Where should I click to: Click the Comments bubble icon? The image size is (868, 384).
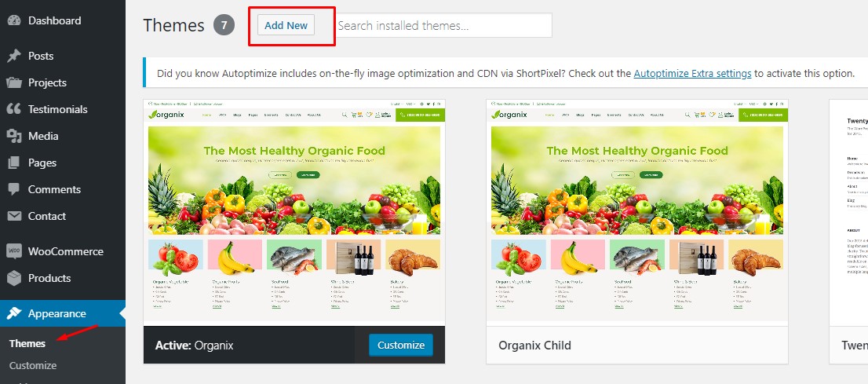14,189
